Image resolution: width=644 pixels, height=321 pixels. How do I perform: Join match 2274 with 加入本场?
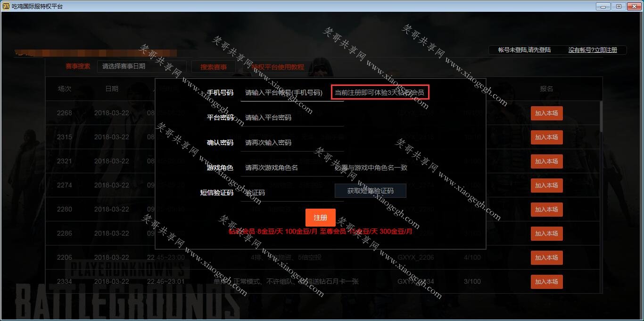pos(547,186)
